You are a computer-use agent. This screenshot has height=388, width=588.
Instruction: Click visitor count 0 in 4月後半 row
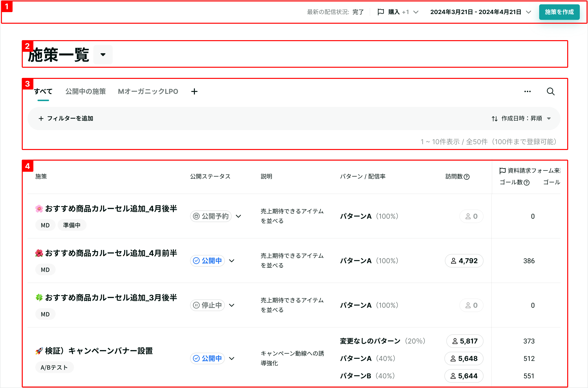pyautogui.click(x=471, y=216)
